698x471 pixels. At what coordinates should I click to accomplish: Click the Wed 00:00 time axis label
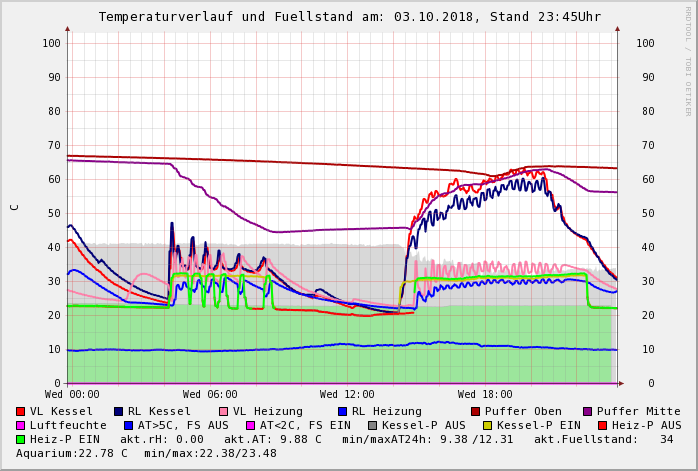[x=72, y=395]
